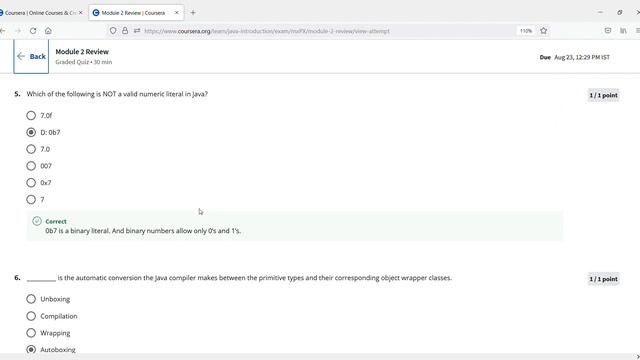Viewport: 640px width, 360px height.
Task: Click the question 6 prompt text
Action: point(239,278)
